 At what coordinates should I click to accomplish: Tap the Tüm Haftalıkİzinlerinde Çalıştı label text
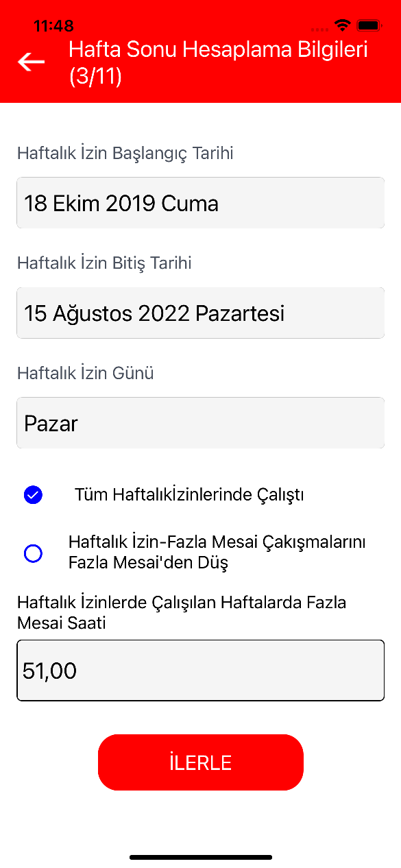[x=189, y=494]
